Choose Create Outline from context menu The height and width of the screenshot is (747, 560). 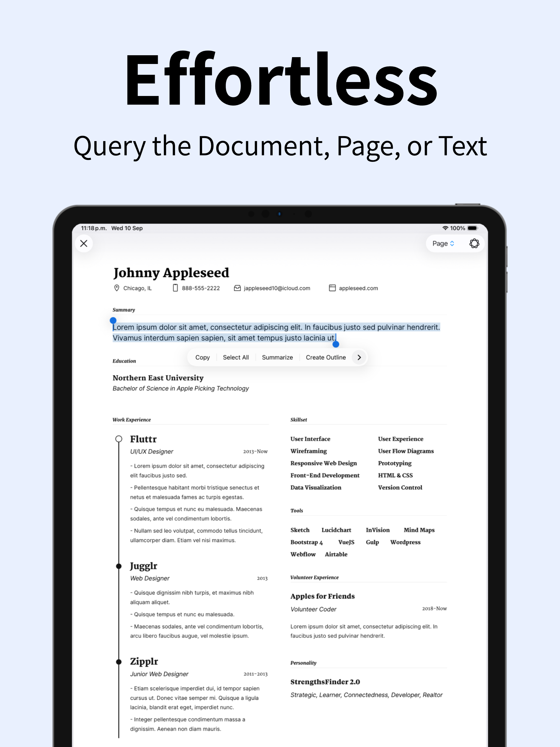[326, 357]
